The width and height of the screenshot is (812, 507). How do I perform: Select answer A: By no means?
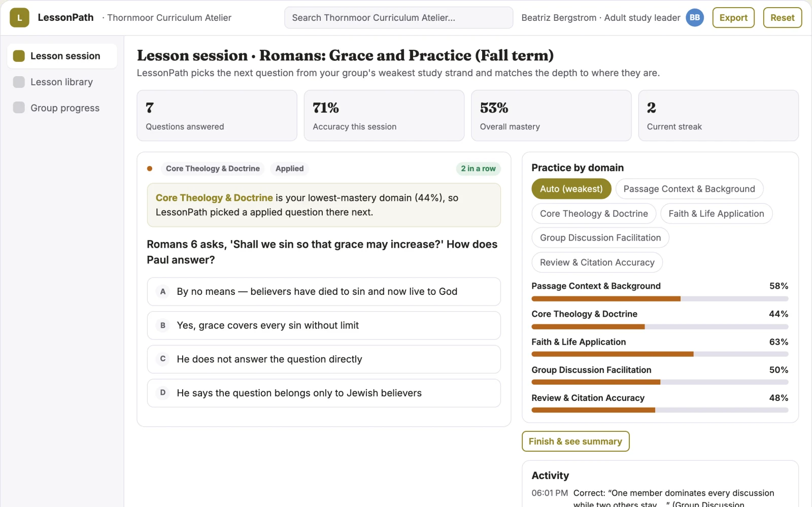click(324, 291)
